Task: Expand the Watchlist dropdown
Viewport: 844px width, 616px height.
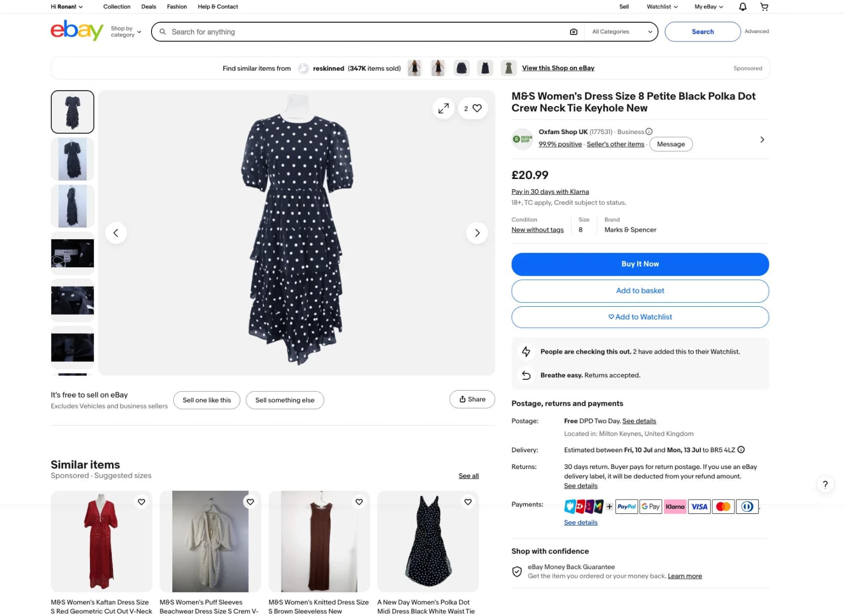Action: (662, 6)
